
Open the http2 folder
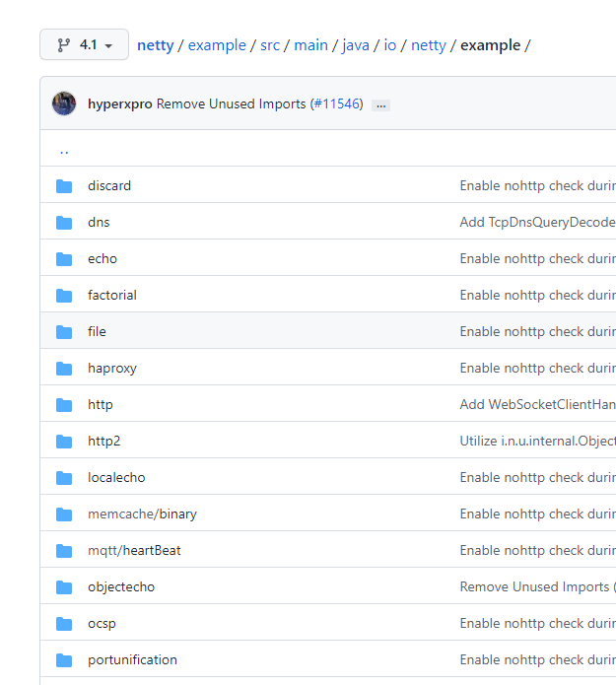(x=103, y=441)
